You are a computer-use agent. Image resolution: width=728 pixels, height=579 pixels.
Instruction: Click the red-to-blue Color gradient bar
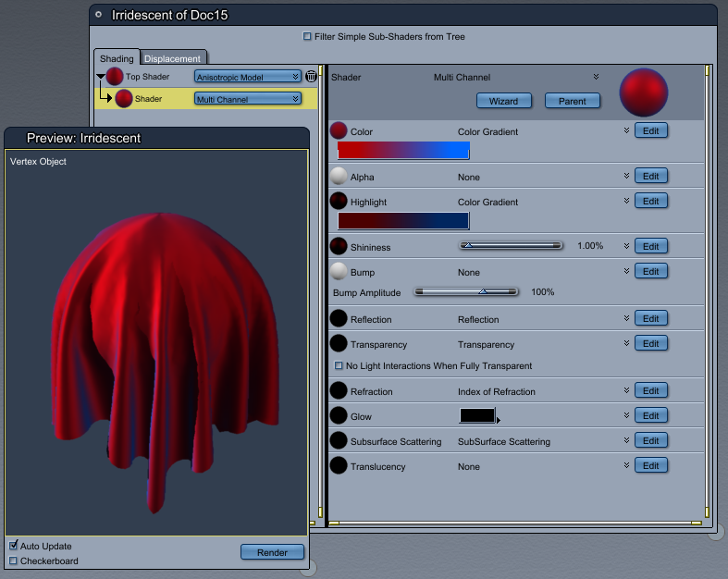pyautogui.click(x=403, y=151)
